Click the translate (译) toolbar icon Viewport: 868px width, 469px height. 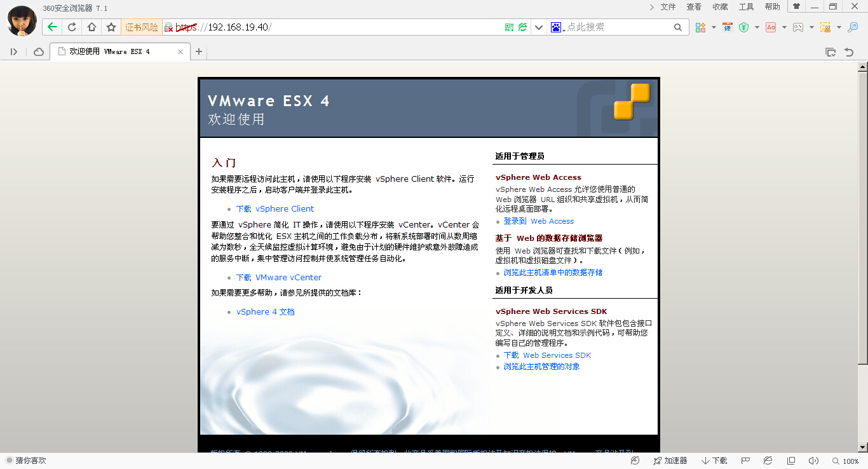pyautogui.click(x=728, y=27)
